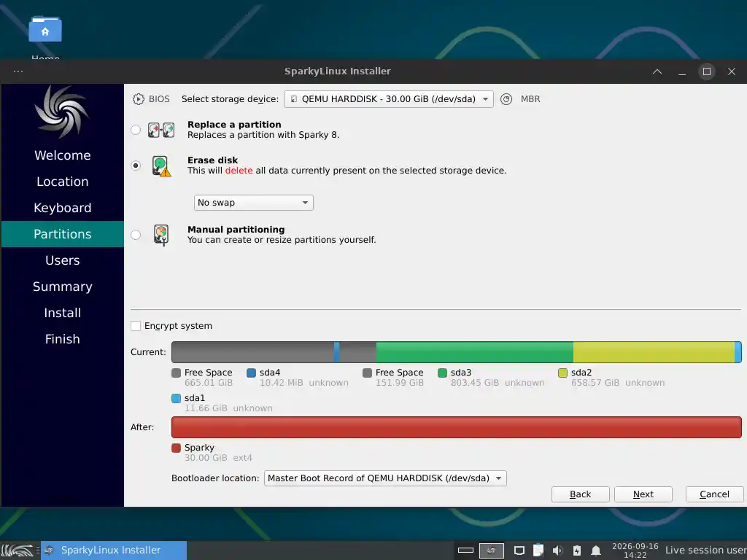Click the workspace switcher thumbnail in taskbar

(x=491, y=551)
